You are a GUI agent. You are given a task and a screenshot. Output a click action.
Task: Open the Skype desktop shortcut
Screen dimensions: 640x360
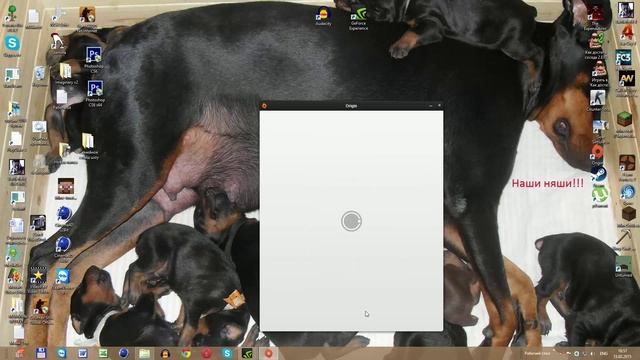12,44
